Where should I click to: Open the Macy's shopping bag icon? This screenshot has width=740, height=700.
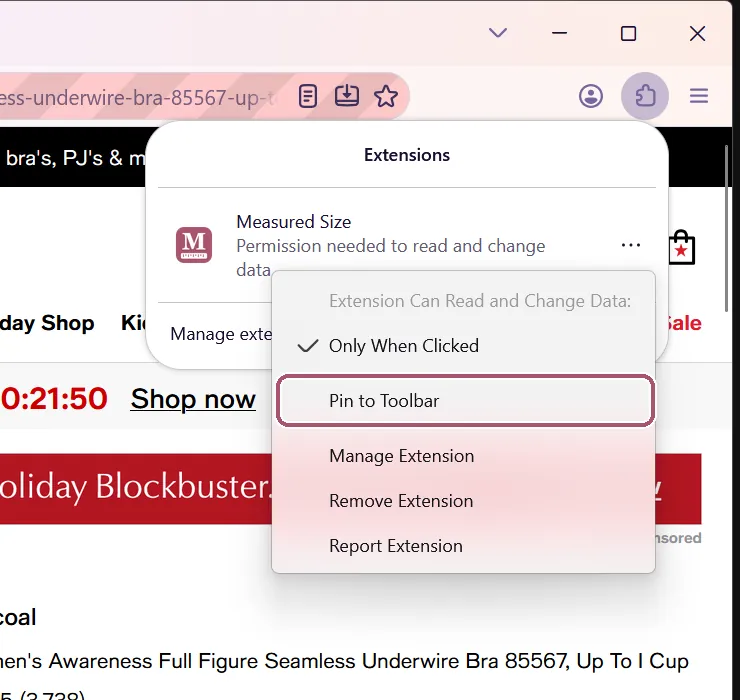(681, 247)
